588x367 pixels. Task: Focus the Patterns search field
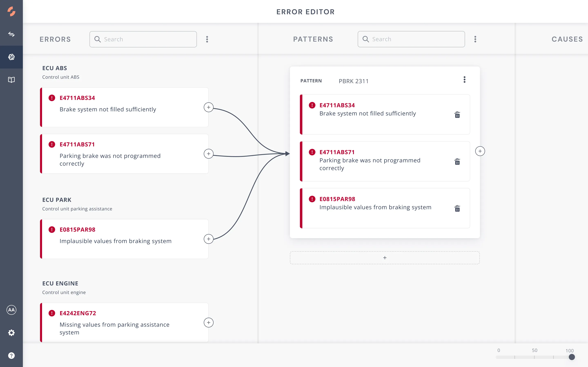[x=415, y=39]
